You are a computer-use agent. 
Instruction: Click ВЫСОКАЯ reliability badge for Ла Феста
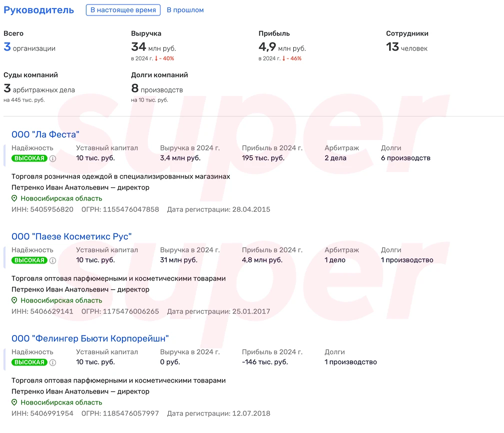[29, 158]
